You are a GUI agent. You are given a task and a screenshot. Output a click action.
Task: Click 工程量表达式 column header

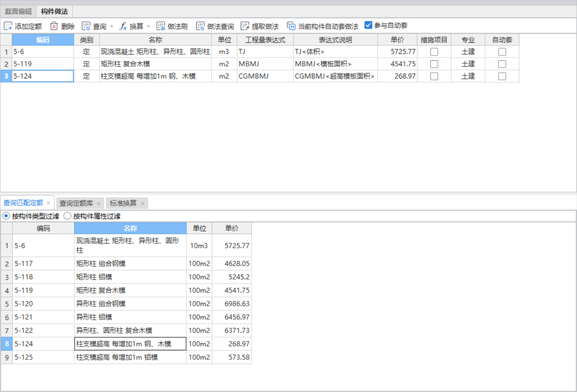click(265, 40)
